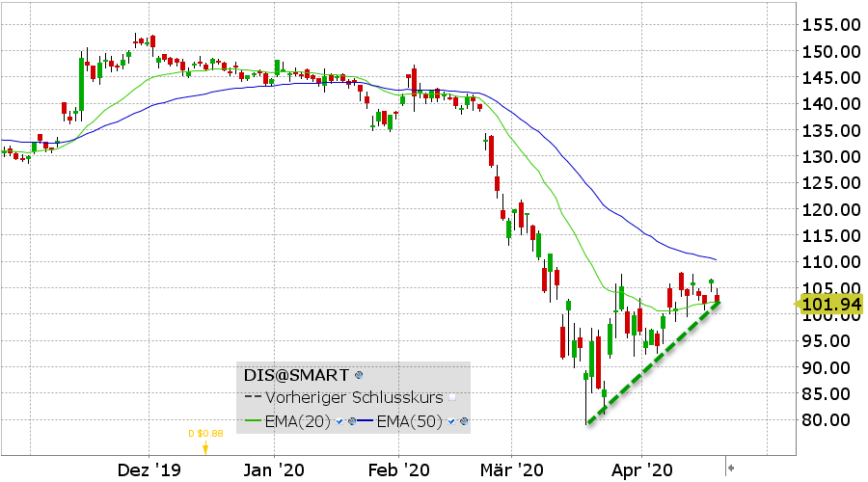
Task: Click the 101.94 current price tag
Action: [828, 305]
